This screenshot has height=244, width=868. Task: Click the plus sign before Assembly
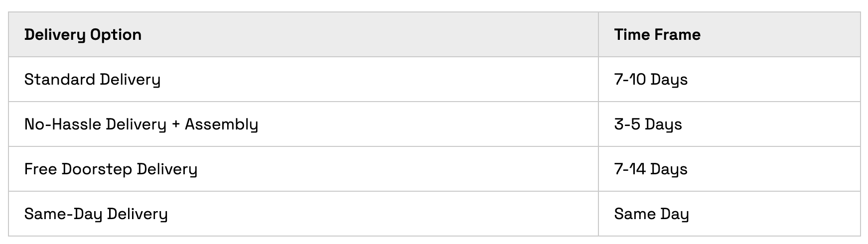pos(175,124)
